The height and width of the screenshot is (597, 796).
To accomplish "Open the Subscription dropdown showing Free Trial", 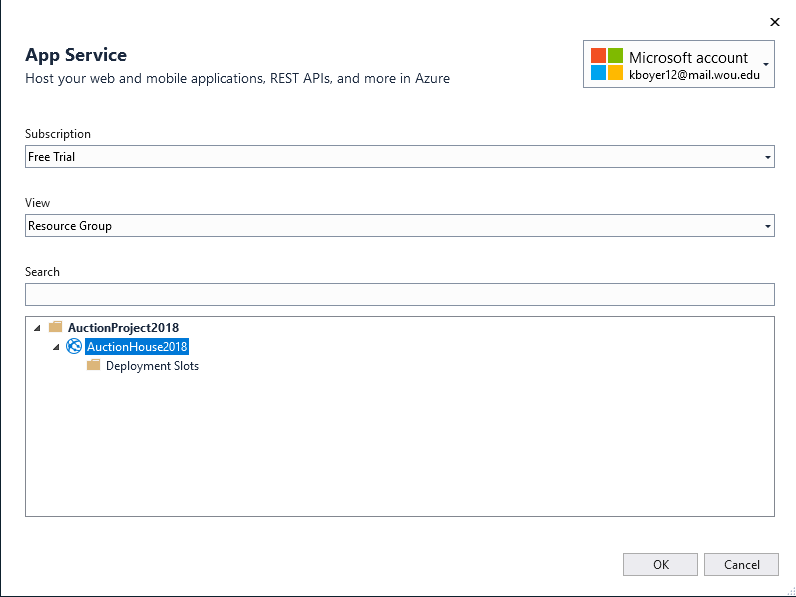I will click(x=400, y=156).
